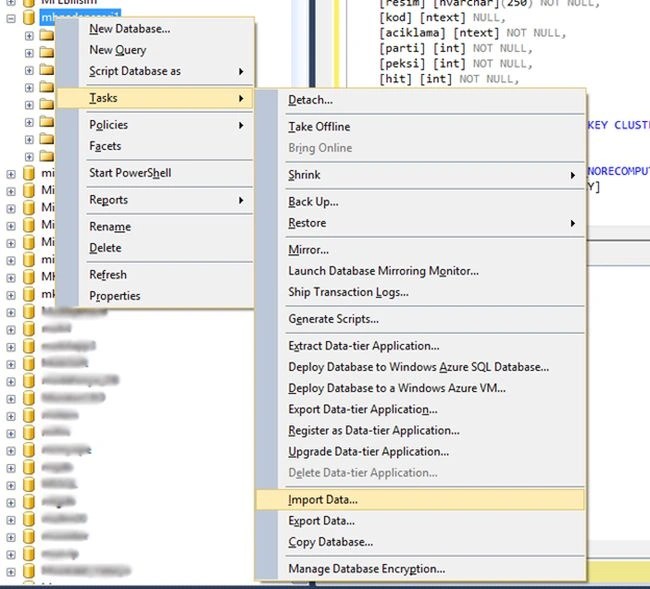This screenshot has height=589, width=650.
Task: Choose Register as Data-tier Application...
Action: pyautogui.click(x=420, y=431)
